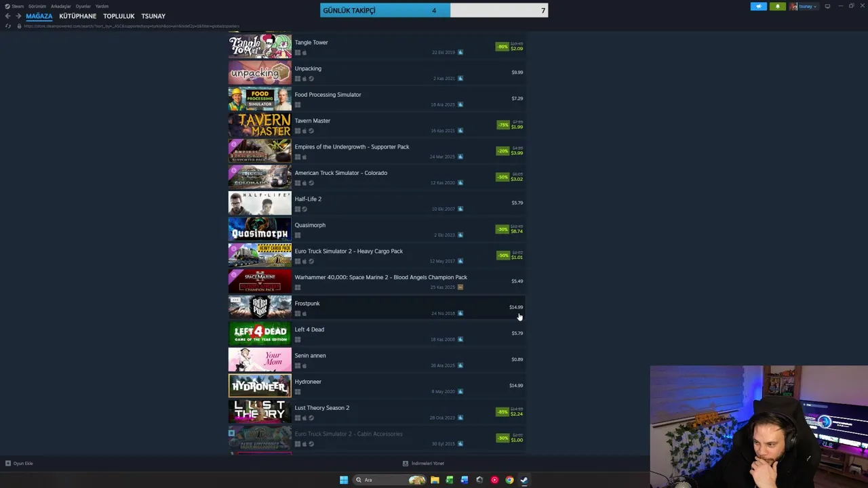Open the Excel icon in the taskbar
The width and height of the screenshot is (868, 488).
coord(450,480)
